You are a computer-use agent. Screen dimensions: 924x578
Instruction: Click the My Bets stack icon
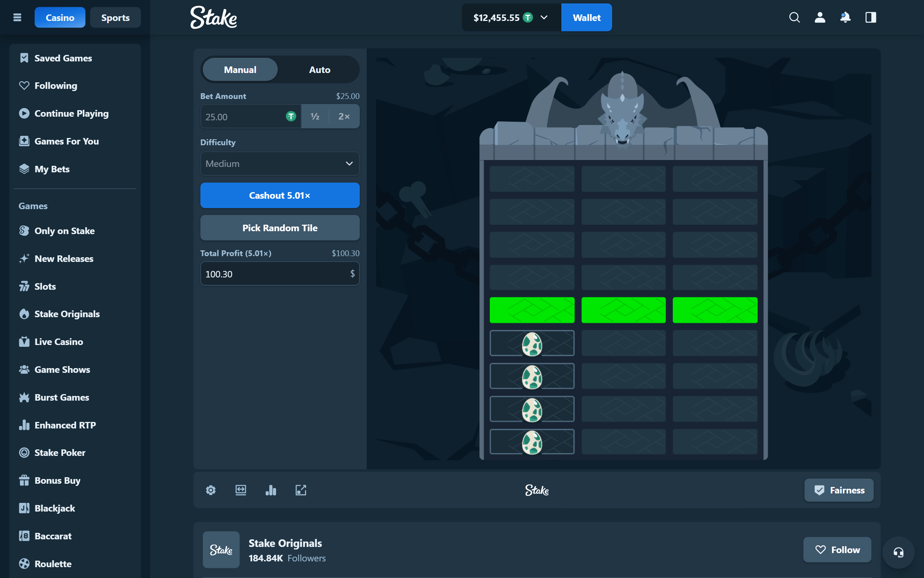point(24,169)
